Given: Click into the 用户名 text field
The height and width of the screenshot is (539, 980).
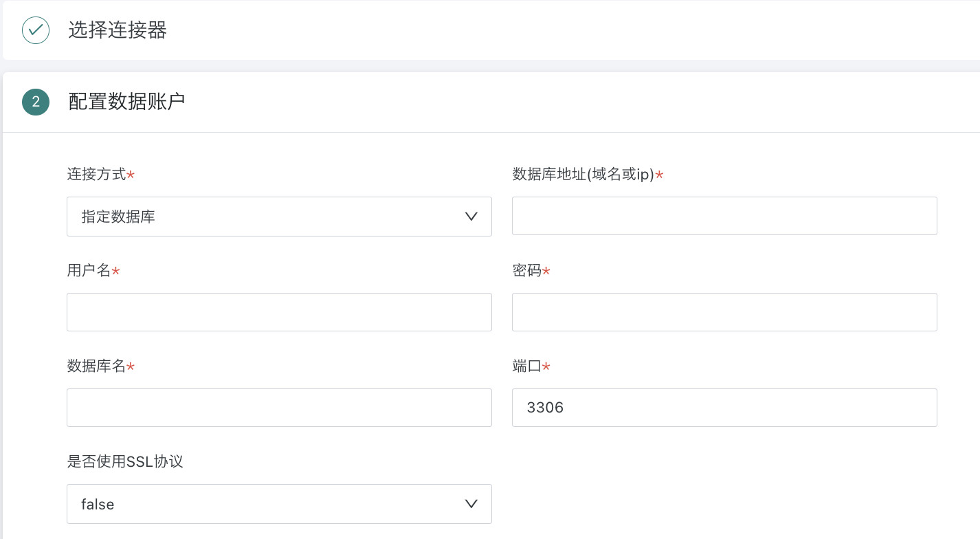Looking at the screenshot, I should coord(279,312).
